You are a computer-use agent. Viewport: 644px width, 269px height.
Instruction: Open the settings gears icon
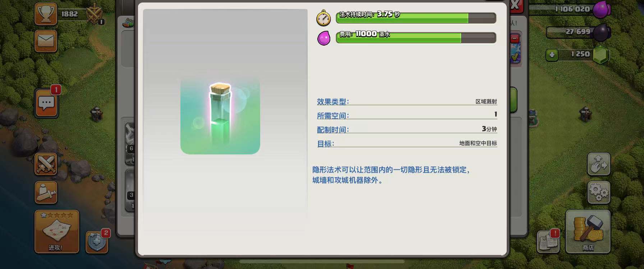pyautogui.click(x=599, y=193)
